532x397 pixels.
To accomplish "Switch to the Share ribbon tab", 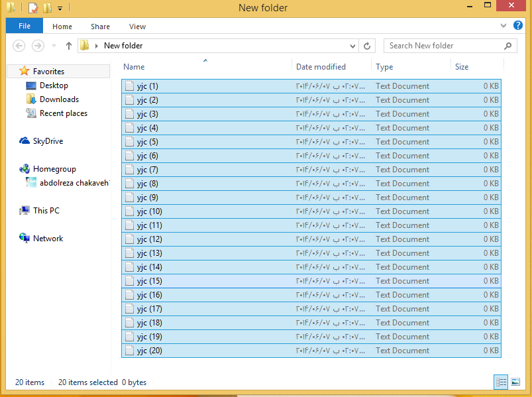I will [100, 27].
